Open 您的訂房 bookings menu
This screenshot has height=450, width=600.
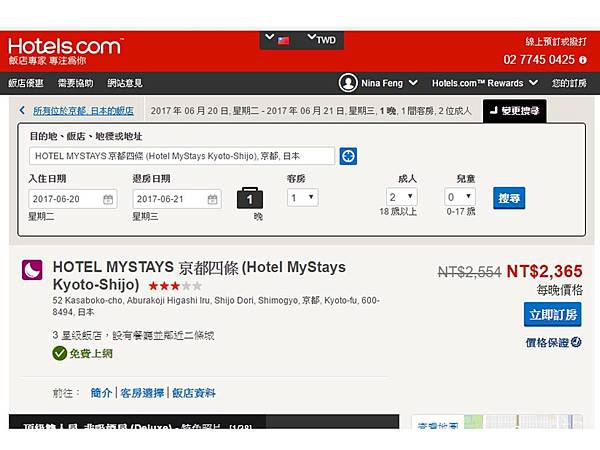pyautogui.click(x=569, y=83)
